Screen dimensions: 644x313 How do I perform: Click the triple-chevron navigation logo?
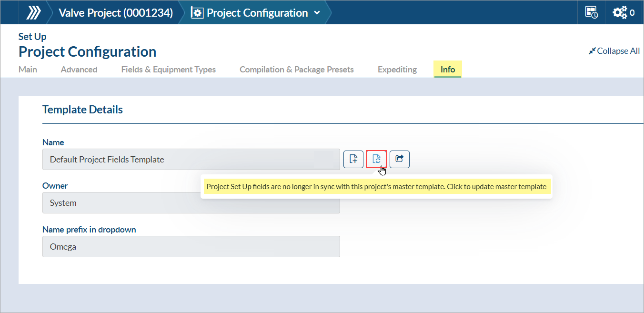[x=33, y=13]
